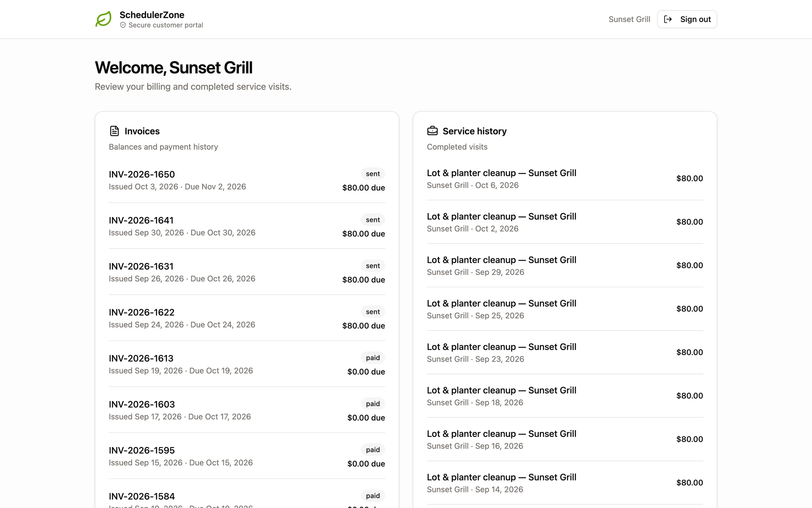Viewport: 812px width, 508px height.
Task: Open invoice INV-2026-1622
Action: (x=247, y=318)
